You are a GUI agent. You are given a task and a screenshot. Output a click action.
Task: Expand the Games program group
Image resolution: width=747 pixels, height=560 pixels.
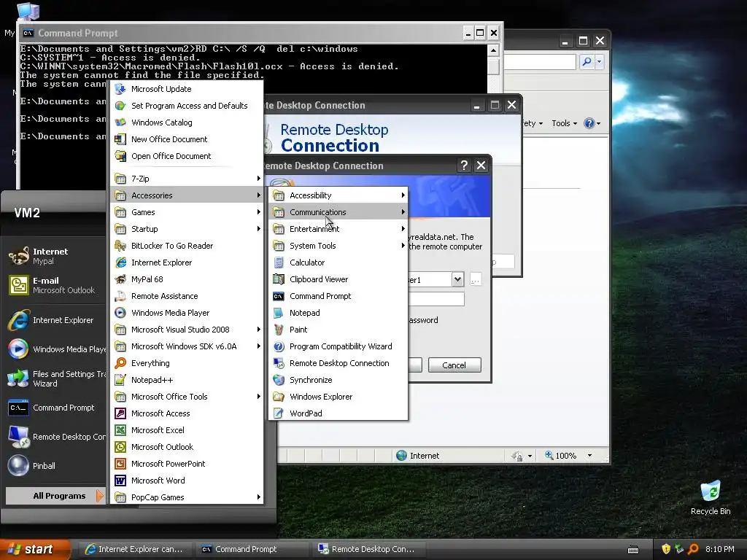pyautogui.click(x=187, y=212)
